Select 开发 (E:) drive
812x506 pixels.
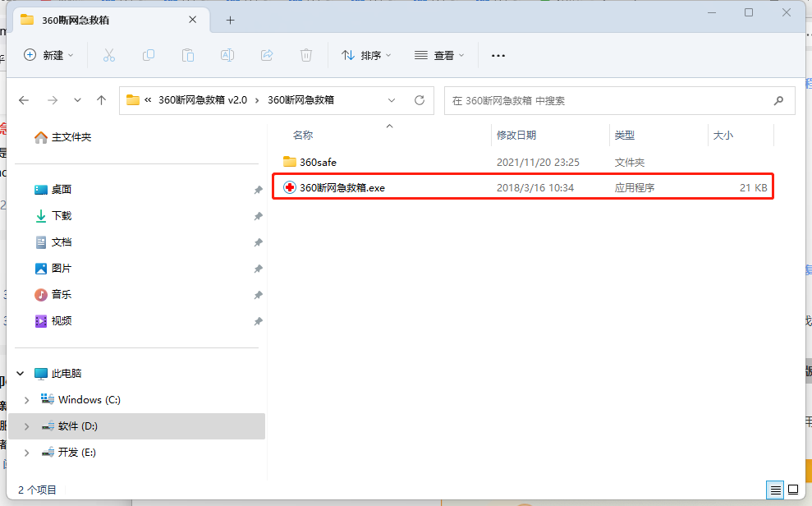(x=68, y=452)
